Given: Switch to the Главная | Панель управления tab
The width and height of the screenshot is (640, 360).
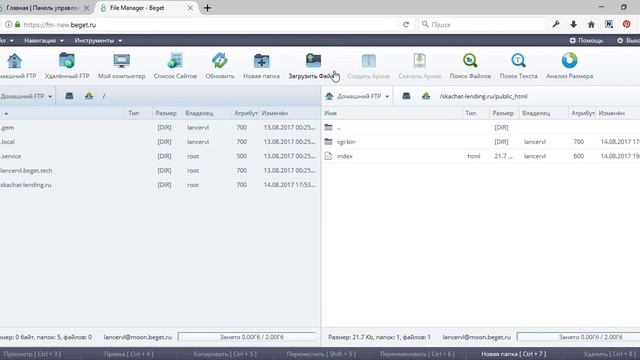Looking at the screenshot, I should coord(41,8).
